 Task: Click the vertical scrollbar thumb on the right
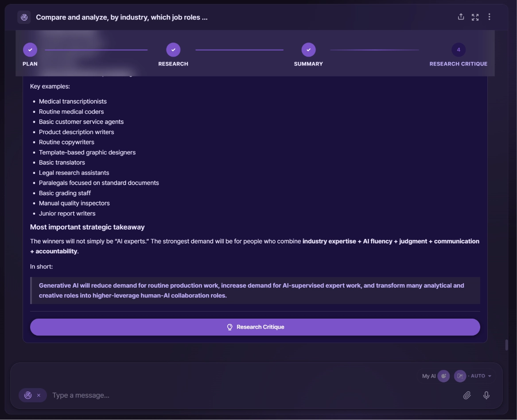point(506,345)
